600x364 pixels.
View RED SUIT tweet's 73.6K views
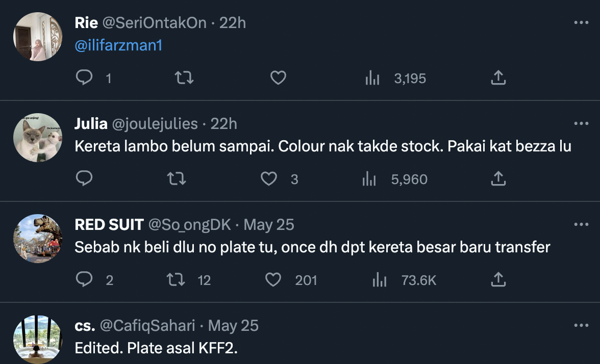pos(379,280)
